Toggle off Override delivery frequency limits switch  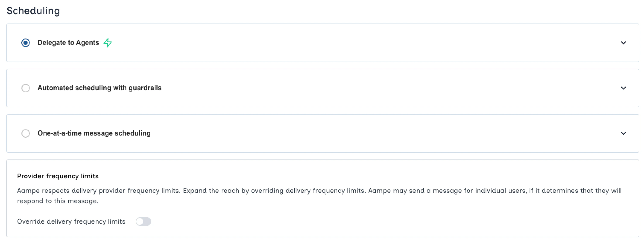pos(143,221)
